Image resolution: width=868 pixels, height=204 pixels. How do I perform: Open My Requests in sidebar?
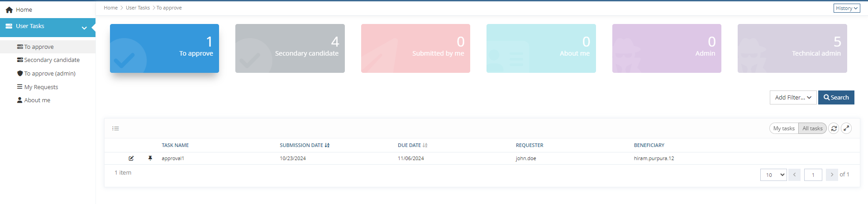pyautogui.click(x=41, y=87)
